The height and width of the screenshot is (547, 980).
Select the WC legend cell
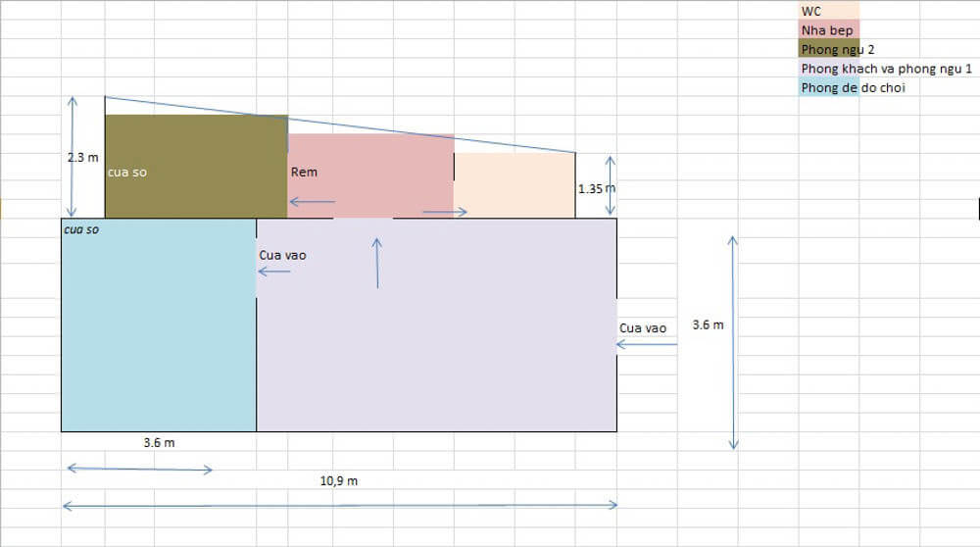pos(829,11)
